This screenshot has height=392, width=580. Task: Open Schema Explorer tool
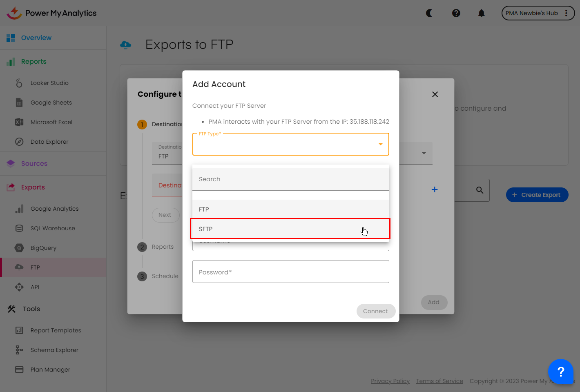54,350
